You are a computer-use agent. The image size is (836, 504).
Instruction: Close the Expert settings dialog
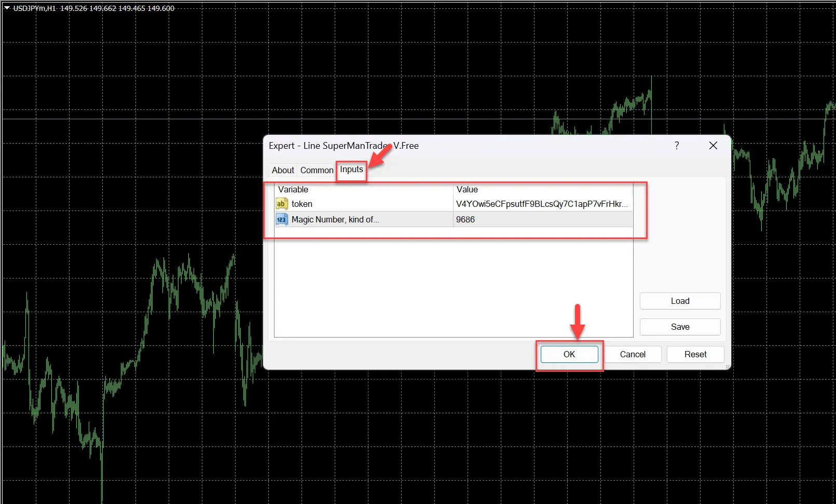point(713,146)
